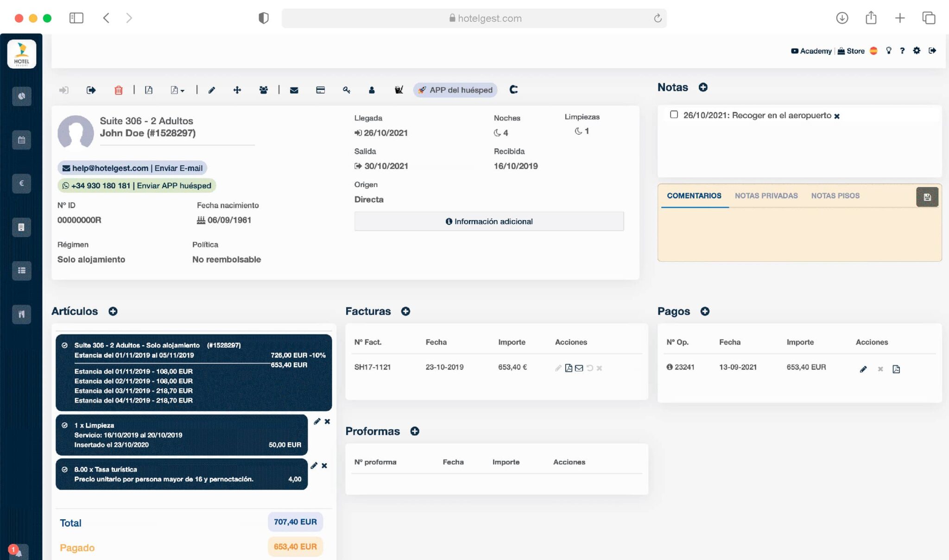This screenshot has height=560, width=949.
Task: Open the guests group icon
Action: pos(263,90)
